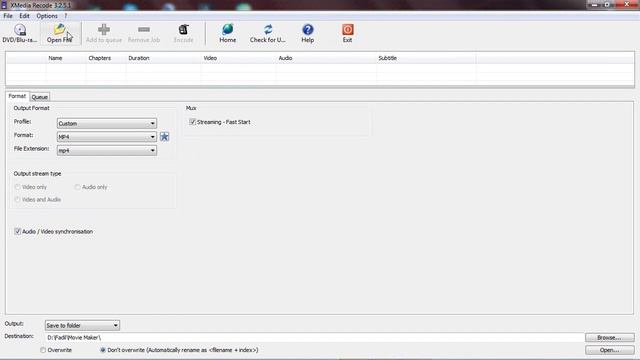Click the Remove Job minus icon
The width and height of the screenshot is (640, 360).
(144, 30)
